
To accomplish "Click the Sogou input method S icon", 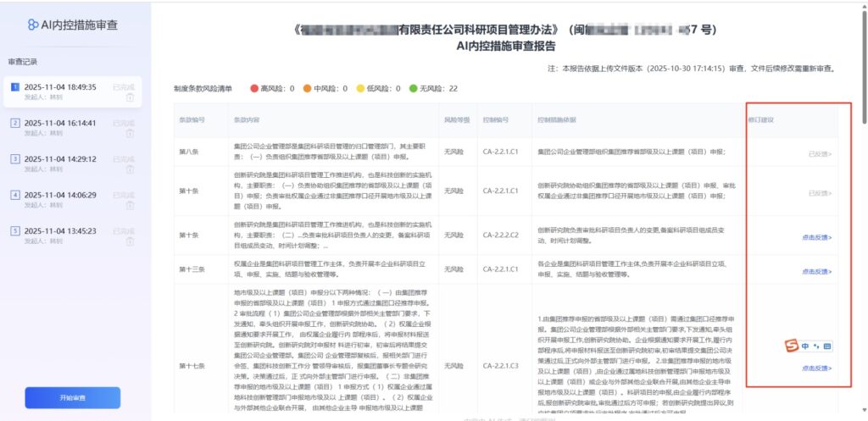I will (790, 346).
